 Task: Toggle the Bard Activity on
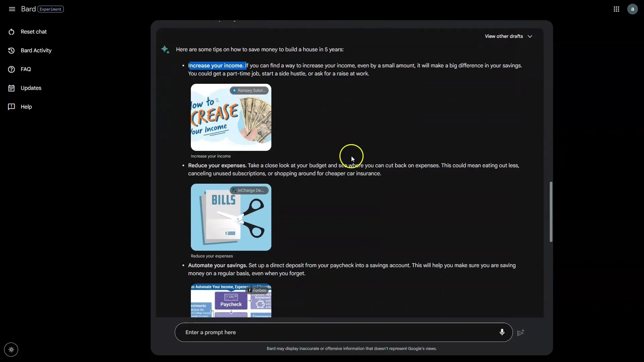[x=36, y=50]
